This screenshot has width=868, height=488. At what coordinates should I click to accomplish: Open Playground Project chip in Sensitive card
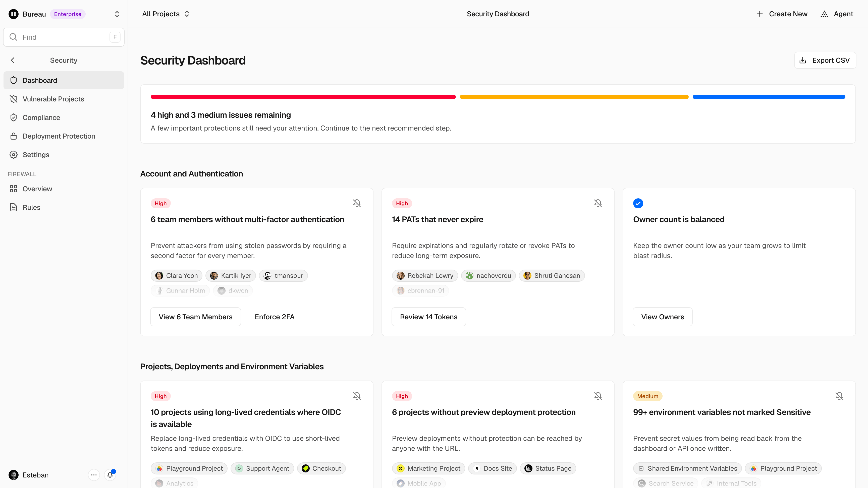pyautogui.click(x=783, y=468)
